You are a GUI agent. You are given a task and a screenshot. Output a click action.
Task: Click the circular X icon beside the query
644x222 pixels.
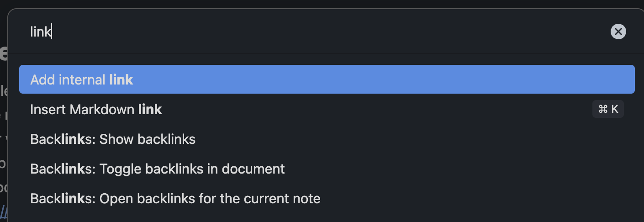[x=618, y=32]
